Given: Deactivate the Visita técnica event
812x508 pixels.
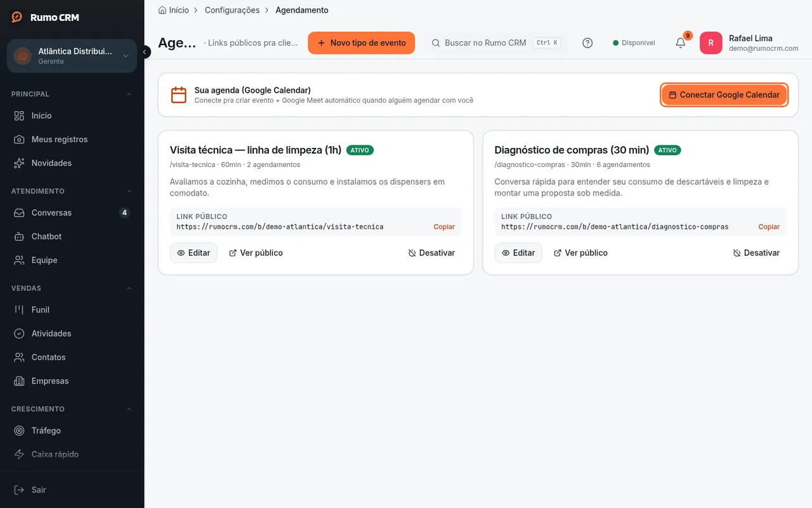Looking at the screenshot, I should pos(432,253).
